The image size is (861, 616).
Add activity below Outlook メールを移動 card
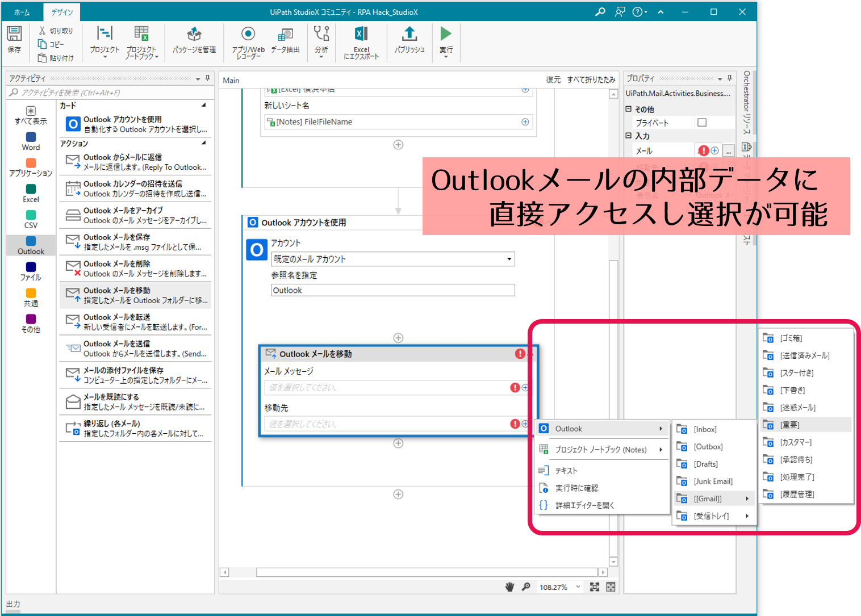(398, 443)
